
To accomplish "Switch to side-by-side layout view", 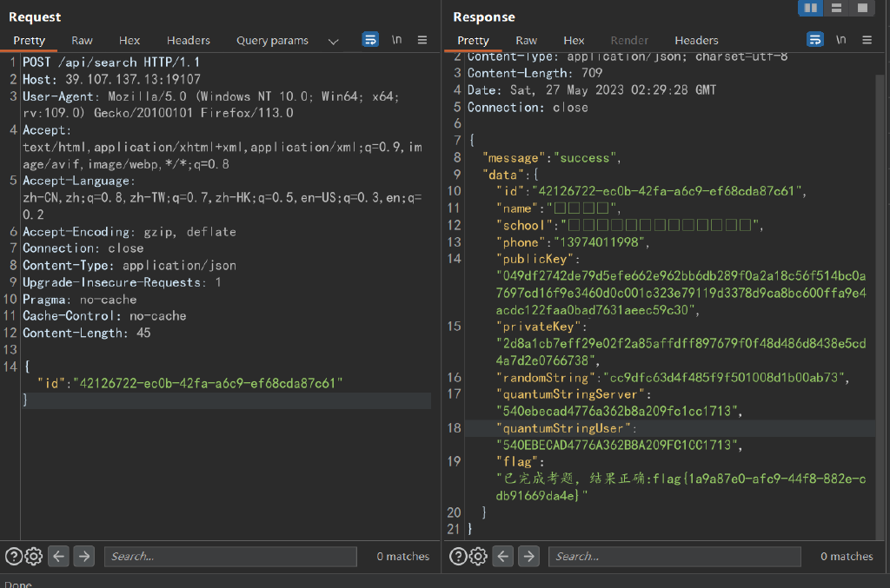I will coord(811,8).
